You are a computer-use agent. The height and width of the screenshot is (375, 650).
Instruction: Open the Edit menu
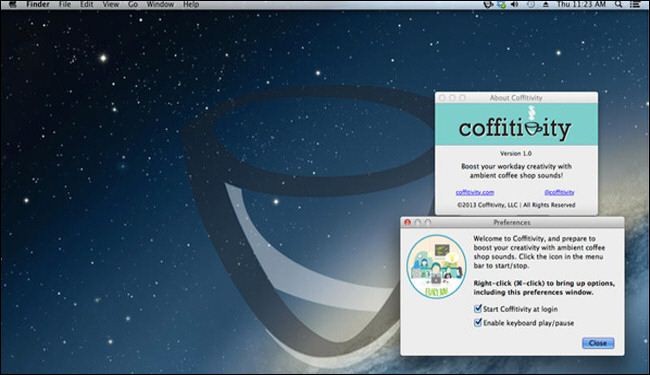coord(87,4)
